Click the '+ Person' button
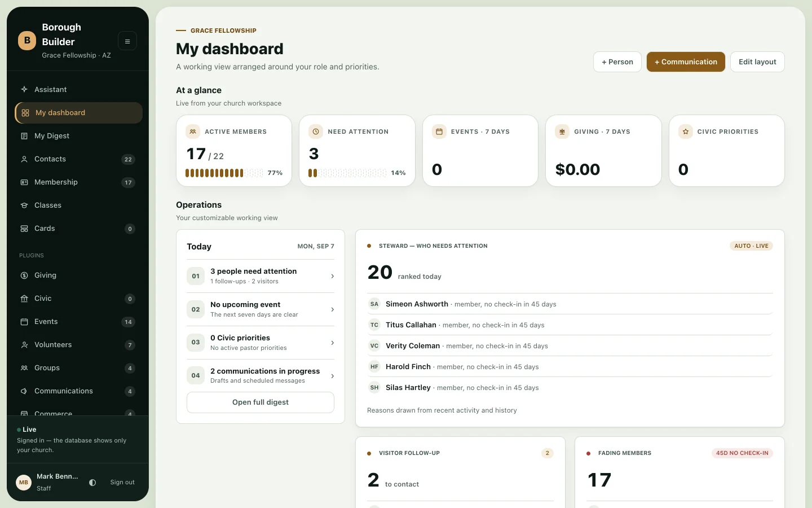 click(617, 62)
